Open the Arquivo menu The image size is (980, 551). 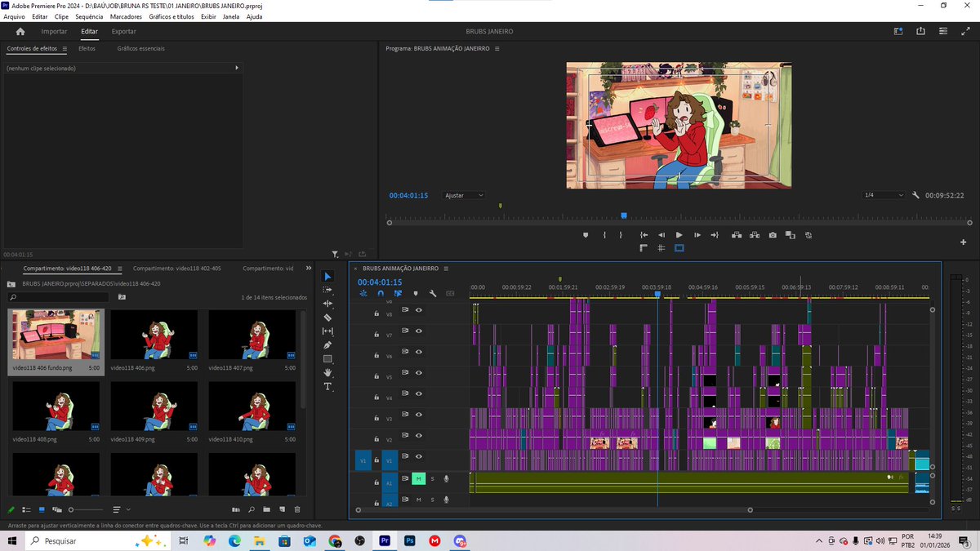14,16
